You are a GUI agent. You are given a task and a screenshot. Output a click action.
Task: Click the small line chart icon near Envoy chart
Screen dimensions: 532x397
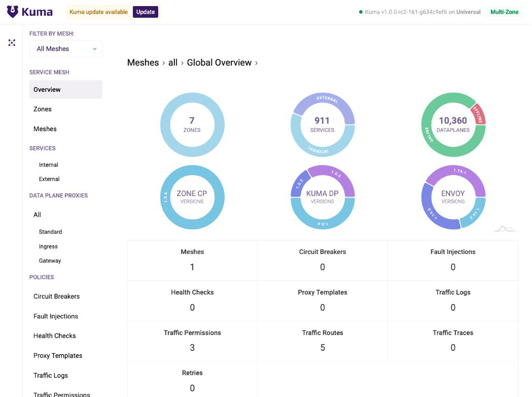point(505,229)
